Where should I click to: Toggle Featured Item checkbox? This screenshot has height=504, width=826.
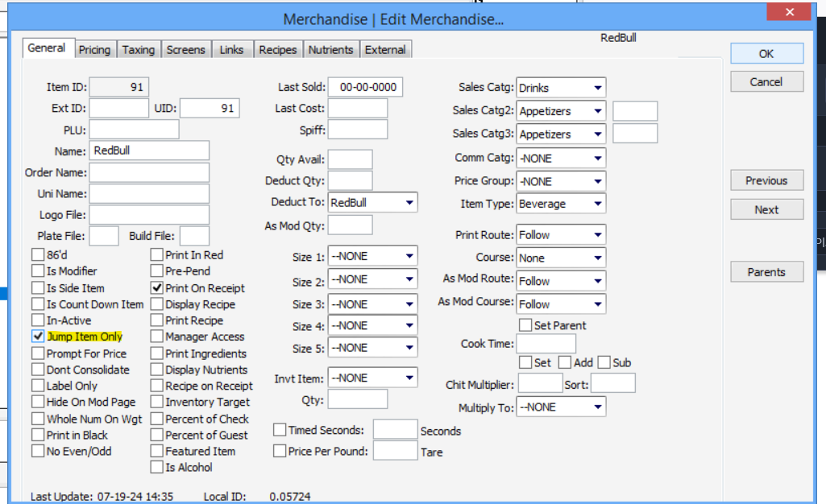[156, 451]
